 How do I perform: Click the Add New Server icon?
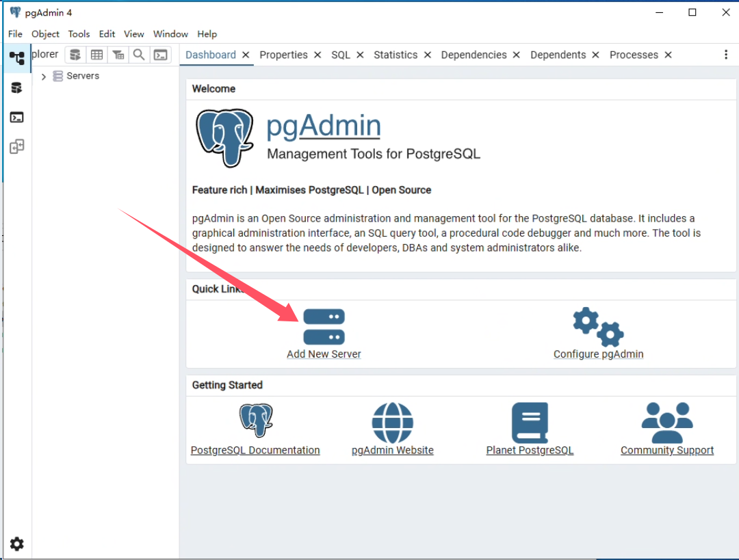tap(324, 326)
